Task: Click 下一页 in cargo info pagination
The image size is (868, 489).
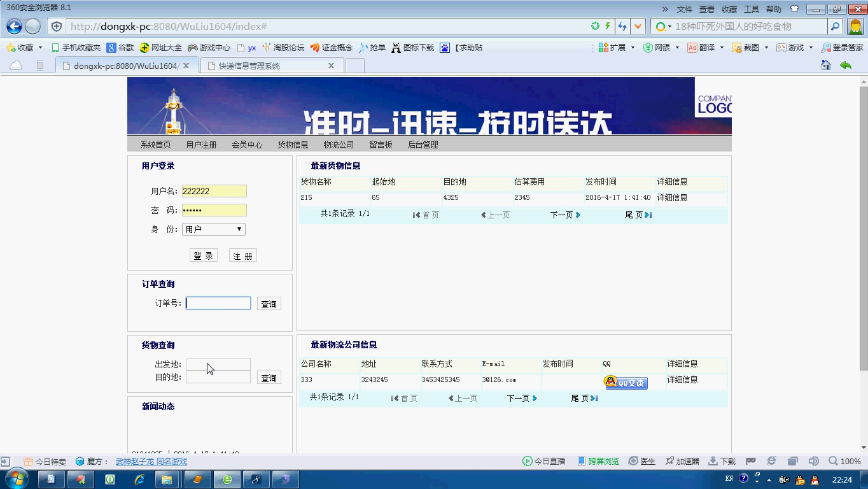Action: click(565, 215)
